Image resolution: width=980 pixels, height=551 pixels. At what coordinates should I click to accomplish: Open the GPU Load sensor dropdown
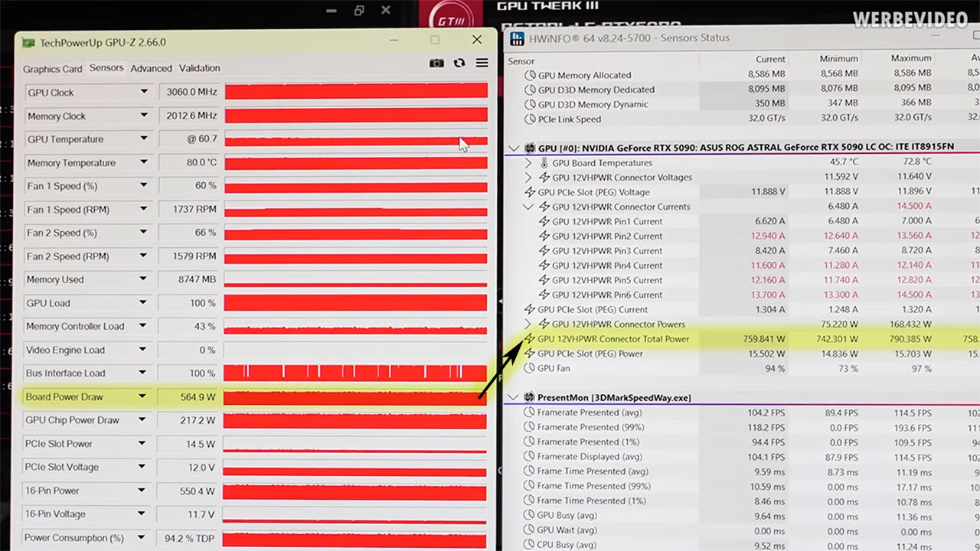[143, 303]
